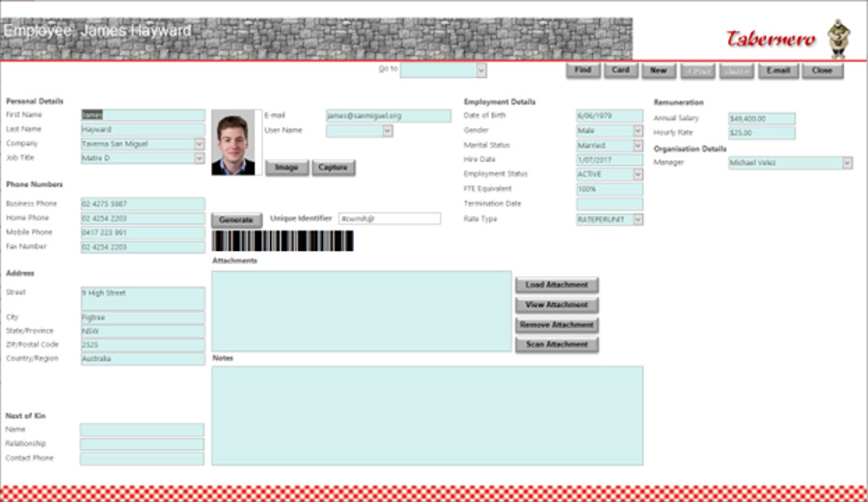Click the Relationship field
This screenshot has height=502, width=868.
[x=142, y=444]
